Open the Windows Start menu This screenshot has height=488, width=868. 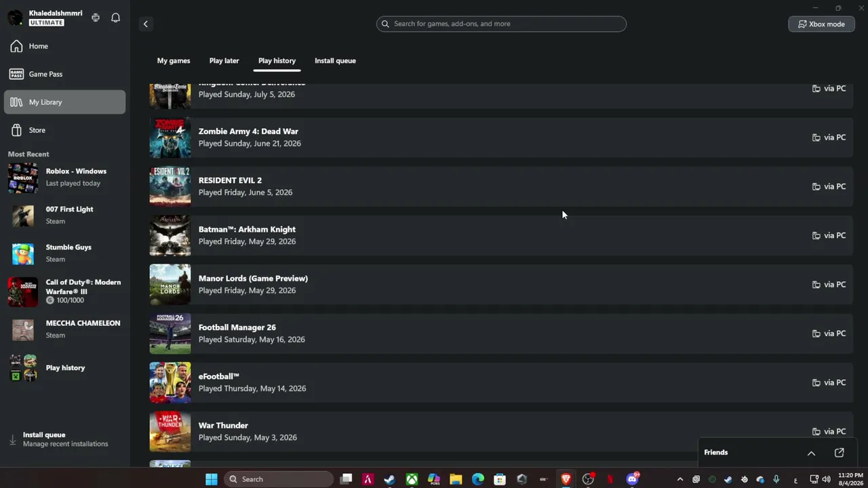click(x=212, y=479)
